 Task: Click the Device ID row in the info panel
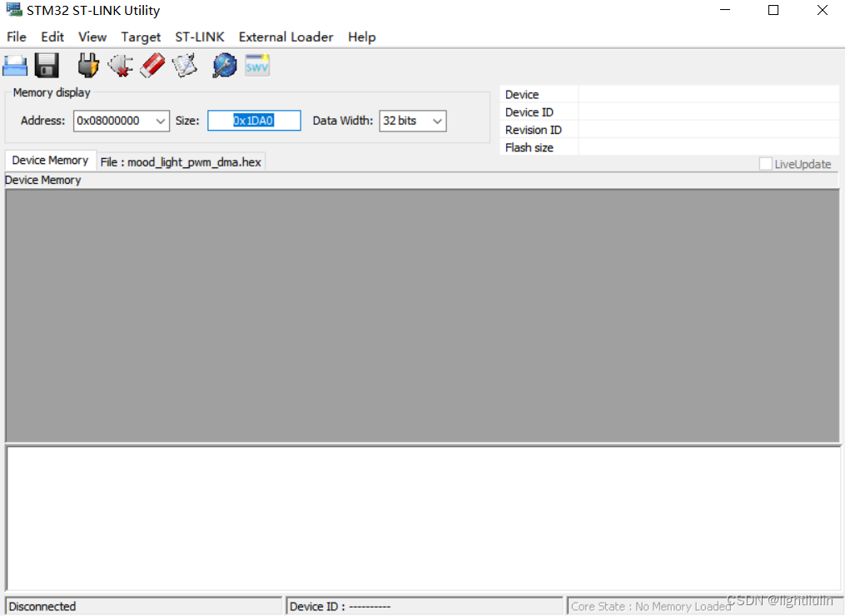point(669,112)
